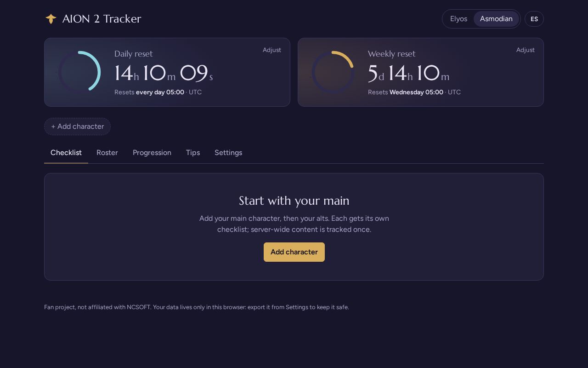Viewport: 588px width, 368px height.
Task: View the Tips tab
Action: 193,153
